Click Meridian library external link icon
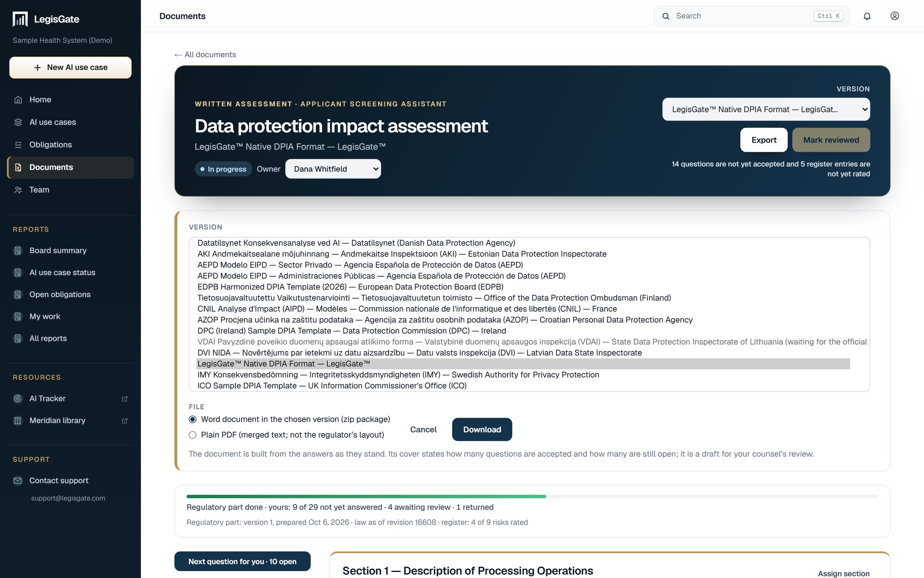Image resolution: width=924 pixels, height=578 pixels. [x=124, y=421]
